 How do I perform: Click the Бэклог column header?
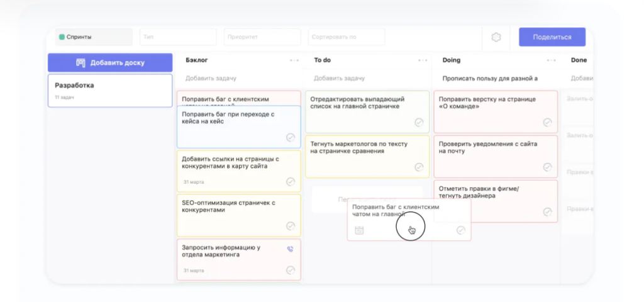pos(197,60)
